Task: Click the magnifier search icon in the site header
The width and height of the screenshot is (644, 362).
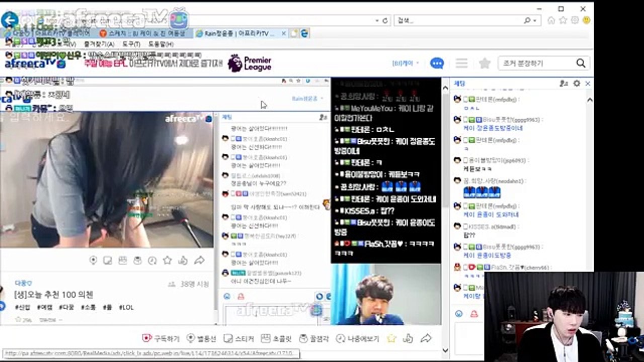Action: (x=581, y=63)
